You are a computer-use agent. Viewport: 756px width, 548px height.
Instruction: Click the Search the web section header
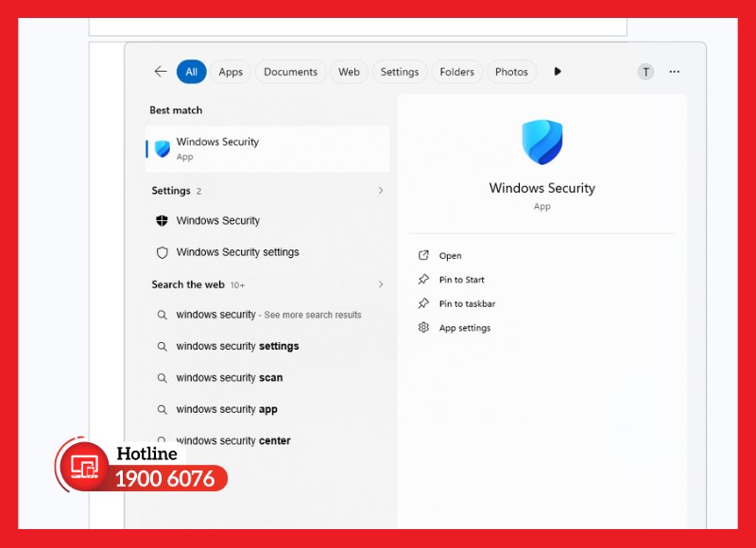click(188, 284)
